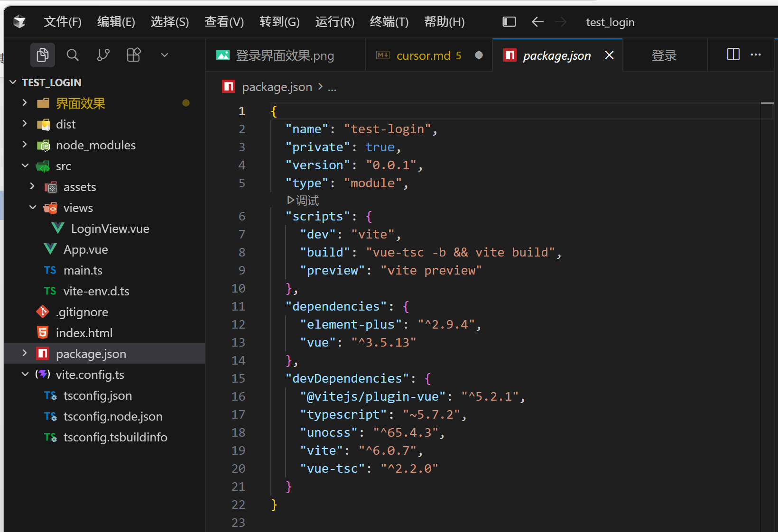Viewport: 778px width, 532px height.
Task: Open .gitignore file
Action: click(x=82, y=312)
